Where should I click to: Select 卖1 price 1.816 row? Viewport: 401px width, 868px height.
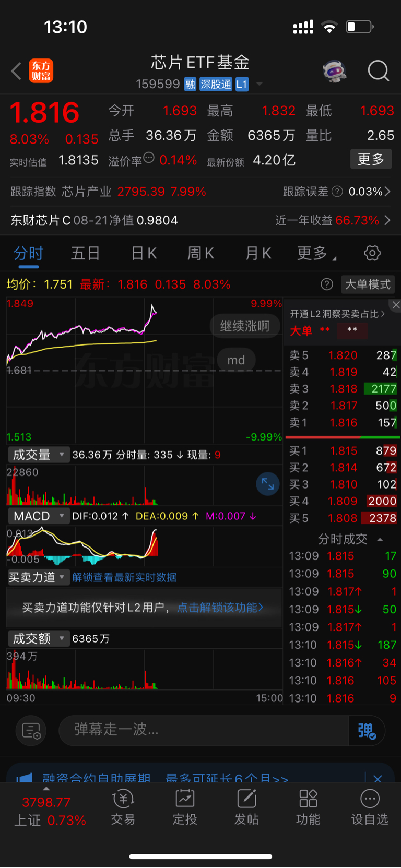point(343,423)
